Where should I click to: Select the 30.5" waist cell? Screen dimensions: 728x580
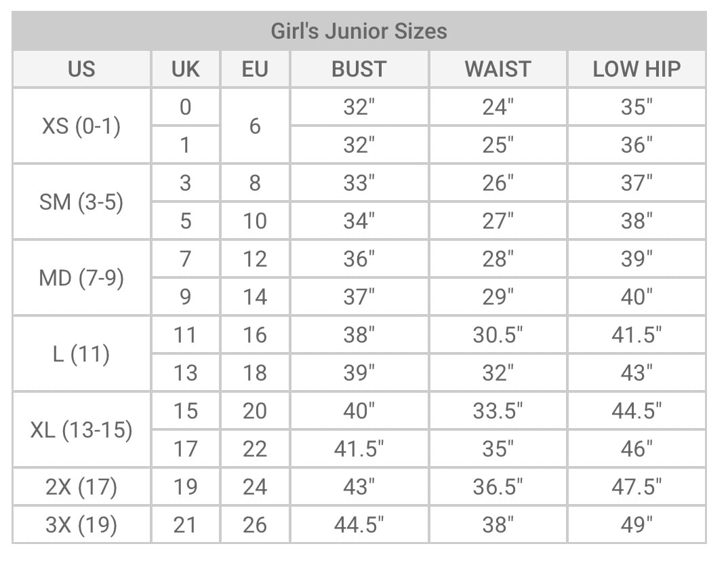(x=498, y=334)
